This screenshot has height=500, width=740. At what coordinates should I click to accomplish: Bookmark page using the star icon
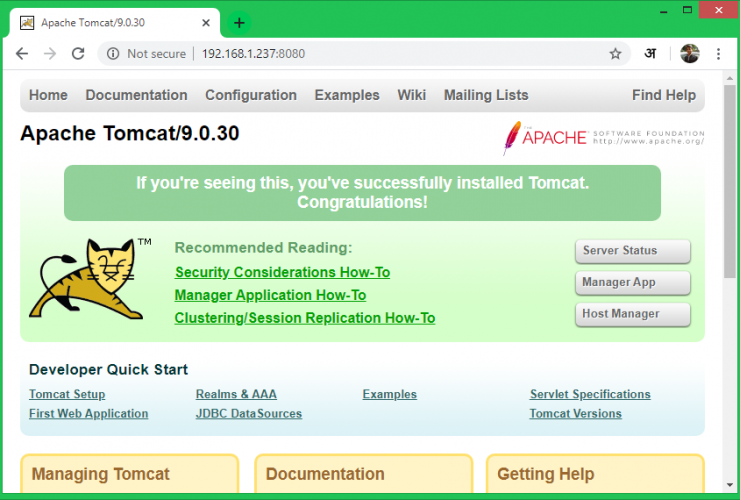click(x=615, y=54)
